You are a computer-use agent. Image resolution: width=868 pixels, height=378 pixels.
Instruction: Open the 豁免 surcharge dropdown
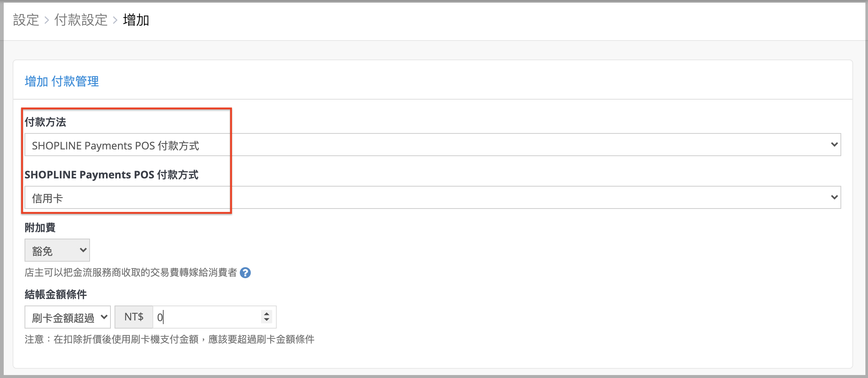[x=57, y=251]
